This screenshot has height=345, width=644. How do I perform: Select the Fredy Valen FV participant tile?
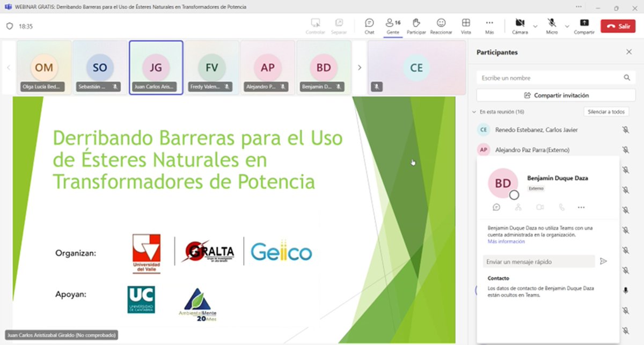click(211, 67)
